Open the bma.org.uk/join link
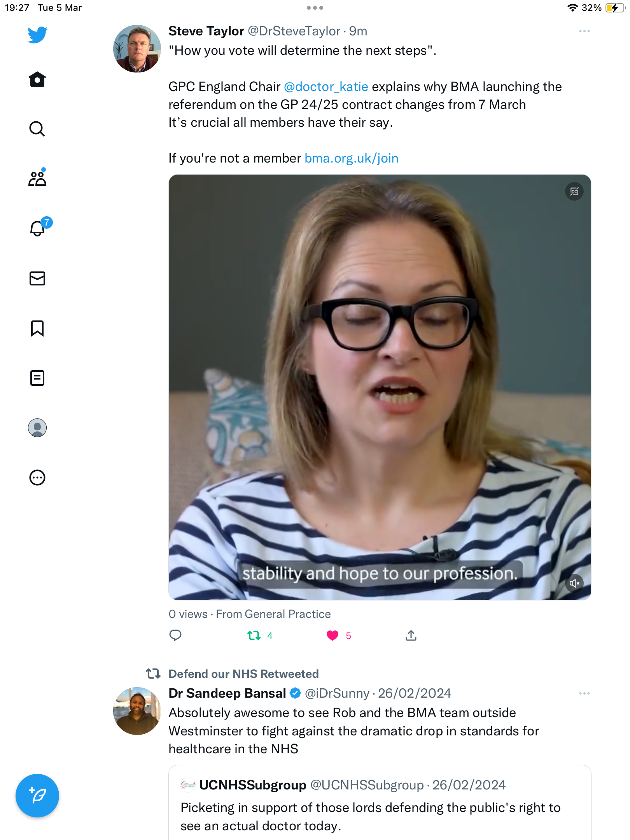The width and height of the screenshot is (630, 840). pos(351,158)
